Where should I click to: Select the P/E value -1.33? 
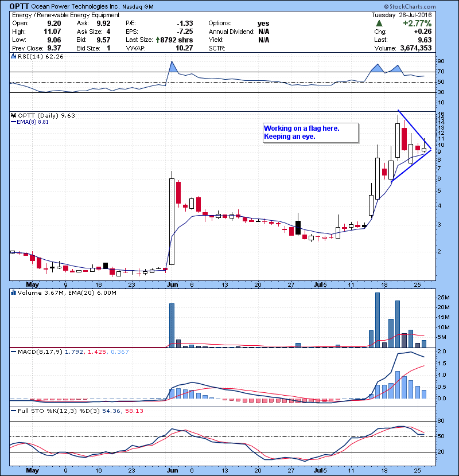[x=185, y=24]
